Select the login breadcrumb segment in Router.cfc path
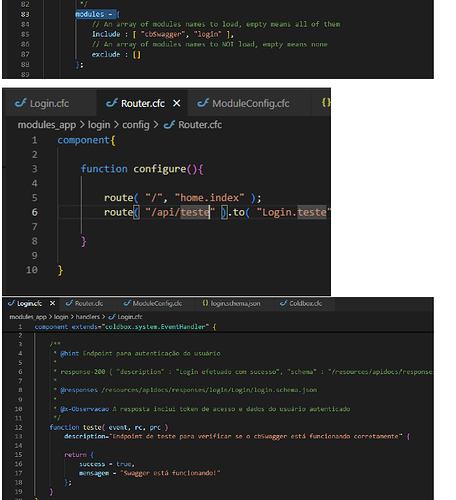 pos(99,125)
